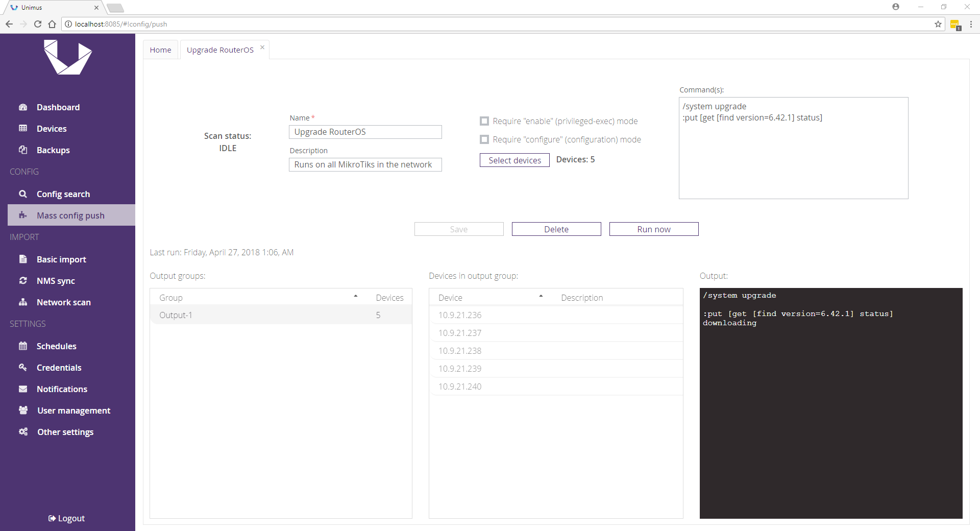Click the Delete button
The image size is (980, 531).
coord(556,229)
